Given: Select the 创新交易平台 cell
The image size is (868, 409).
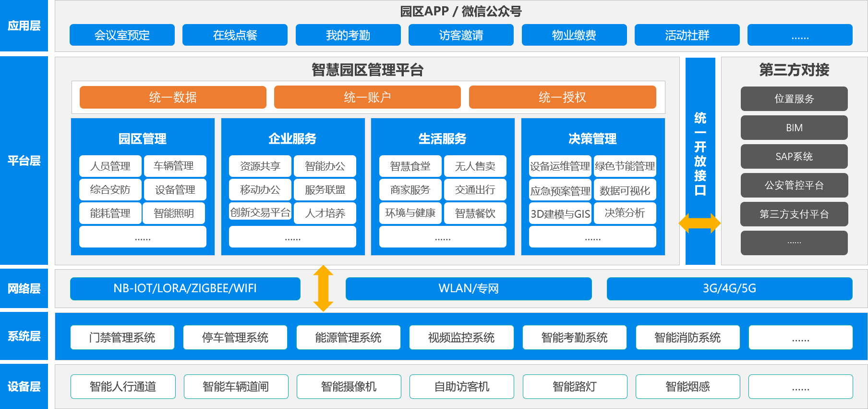Looking at the screenshot, I should pos(260,212).
